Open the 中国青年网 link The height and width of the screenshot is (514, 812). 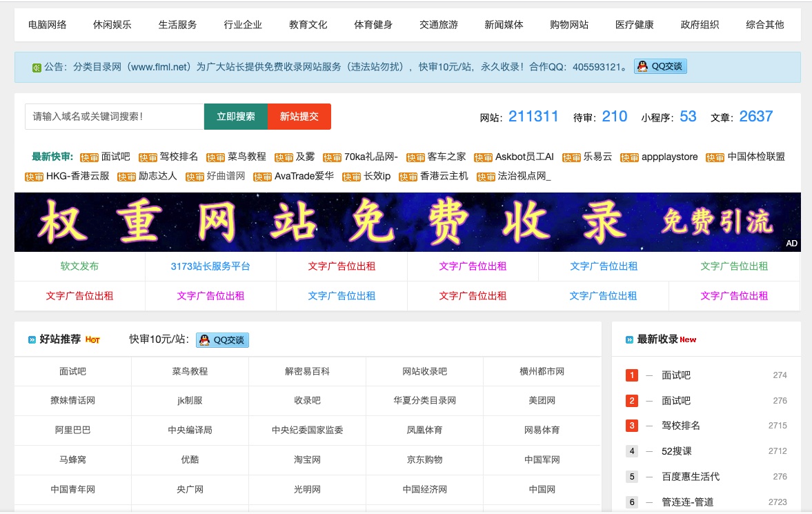click(72, 489)
